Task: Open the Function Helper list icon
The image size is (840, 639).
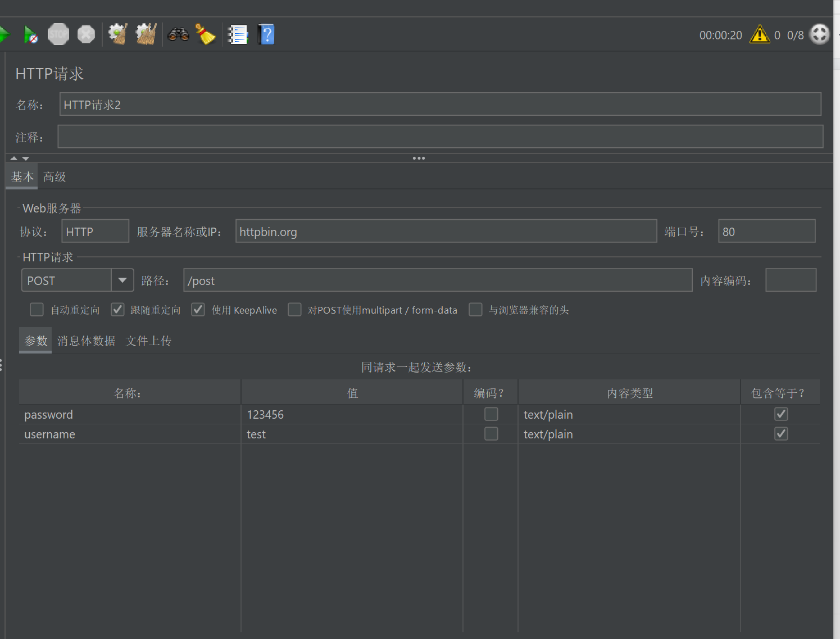Action: point(238,35)
